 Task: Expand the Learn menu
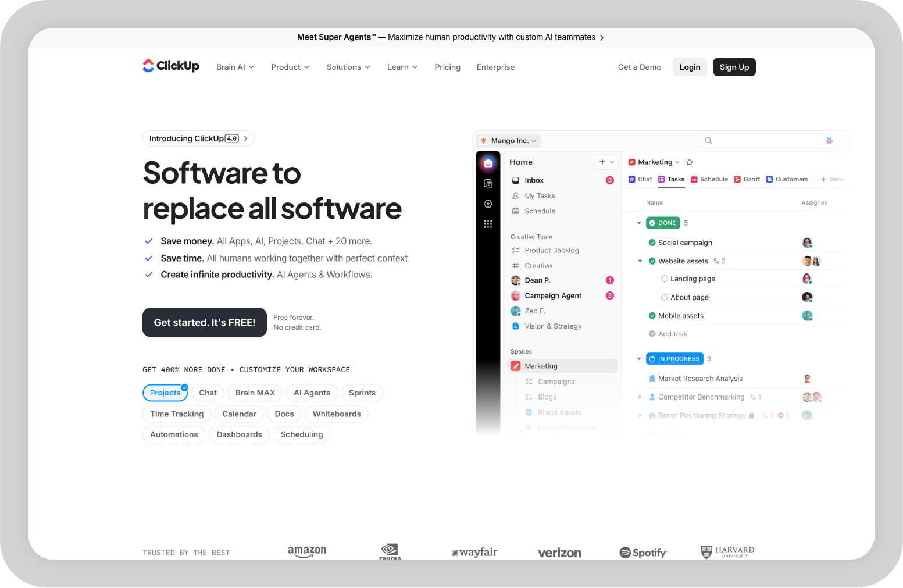(x=402, y=67)
